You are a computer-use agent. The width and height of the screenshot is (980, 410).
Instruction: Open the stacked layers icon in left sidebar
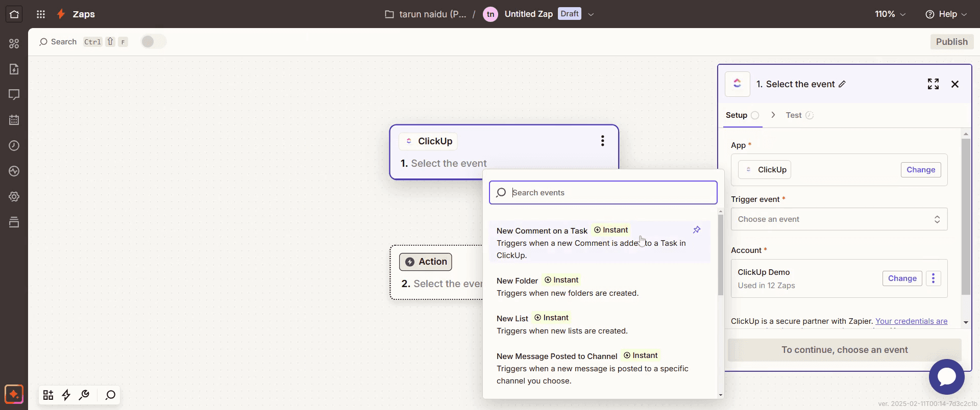coord(14,222)
